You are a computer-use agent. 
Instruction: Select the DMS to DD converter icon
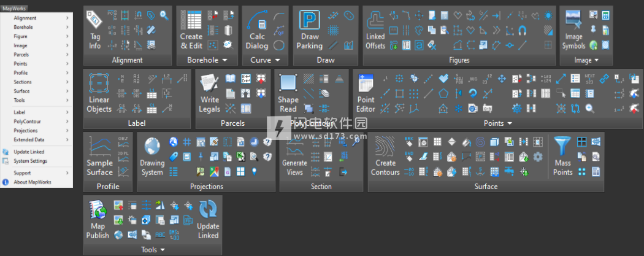174,235
